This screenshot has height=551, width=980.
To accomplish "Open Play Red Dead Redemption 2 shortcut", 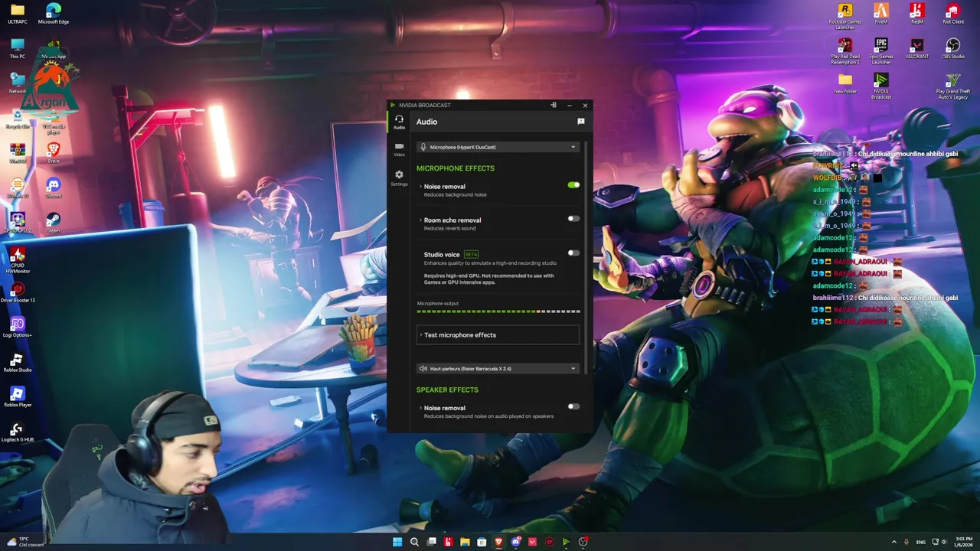I will click(844, 51).
